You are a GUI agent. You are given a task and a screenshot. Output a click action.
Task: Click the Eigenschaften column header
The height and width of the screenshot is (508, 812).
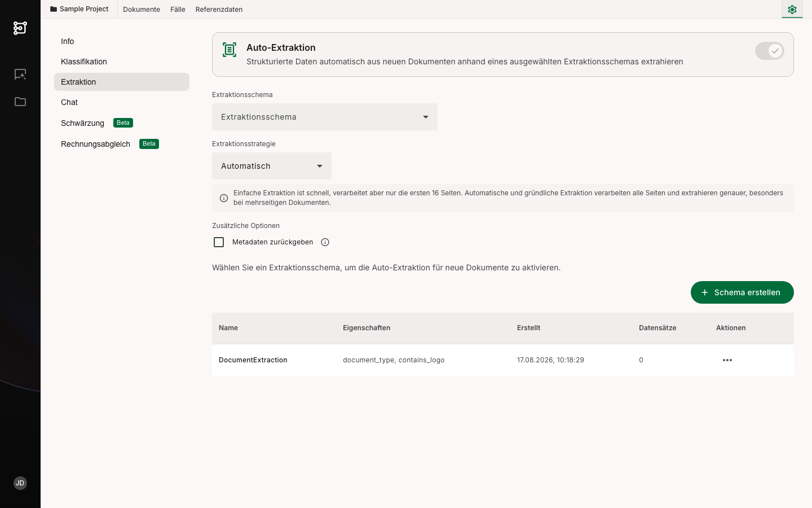pyautogui.click(x=367, y=328)
